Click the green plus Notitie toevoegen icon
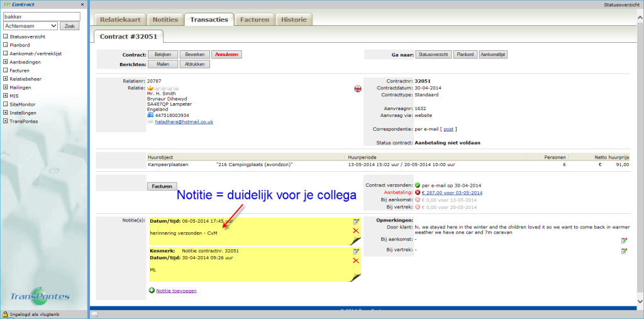The image size is (644, 319). tap(152, 290)
